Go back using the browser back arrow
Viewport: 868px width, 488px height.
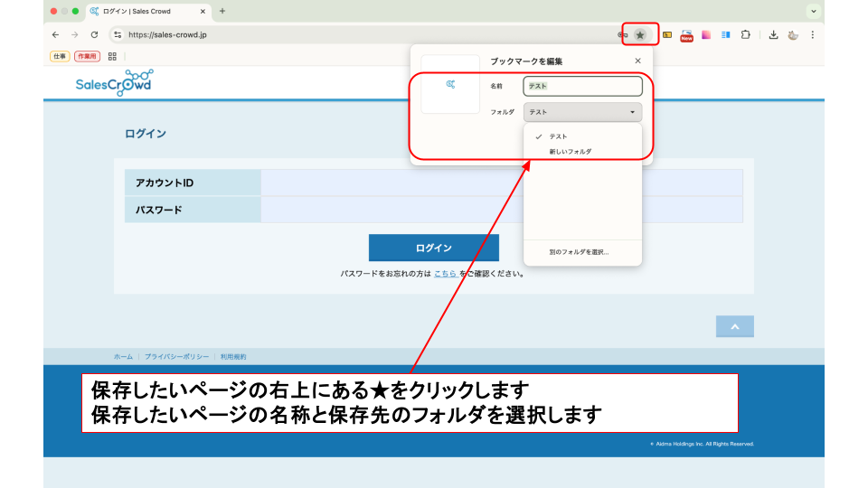(x=56, y=34)
